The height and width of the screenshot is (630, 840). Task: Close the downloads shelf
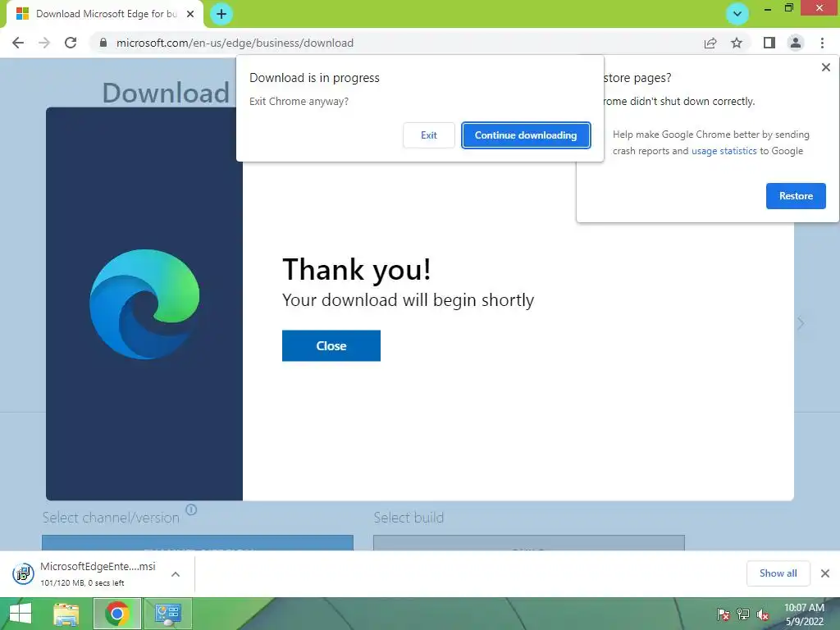coord(825,573)
